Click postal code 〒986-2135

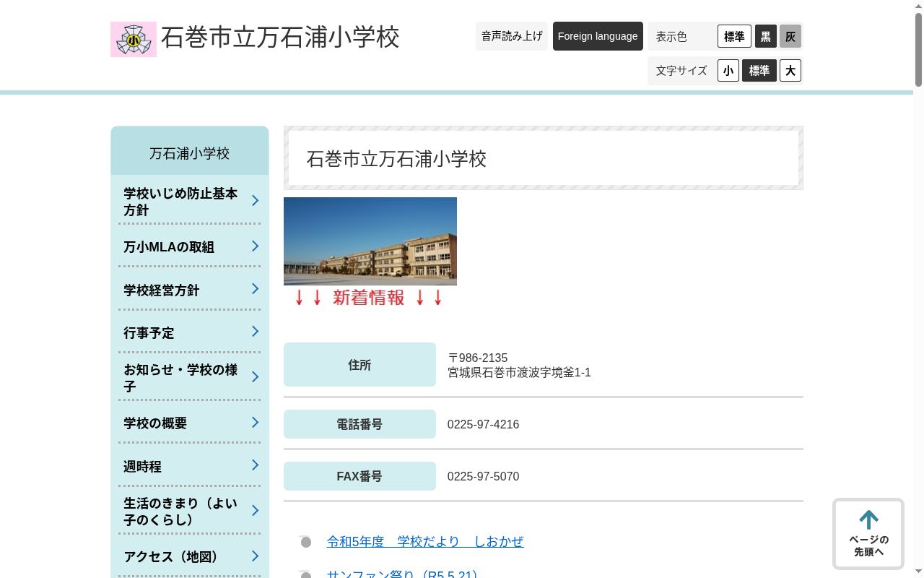point(478,358)
